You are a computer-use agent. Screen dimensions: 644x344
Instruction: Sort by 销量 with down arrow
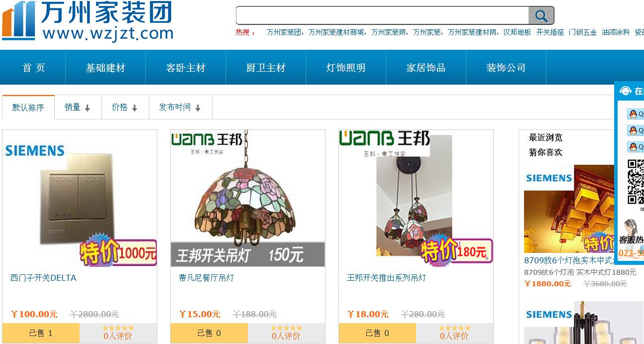78,107
